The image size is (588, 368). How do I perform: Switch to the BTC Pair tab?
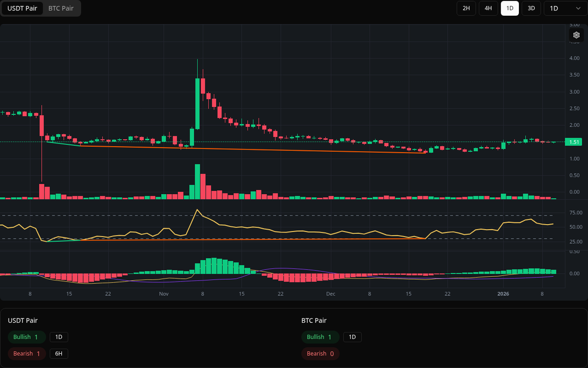pyautogui.click(x=60, y=8)
